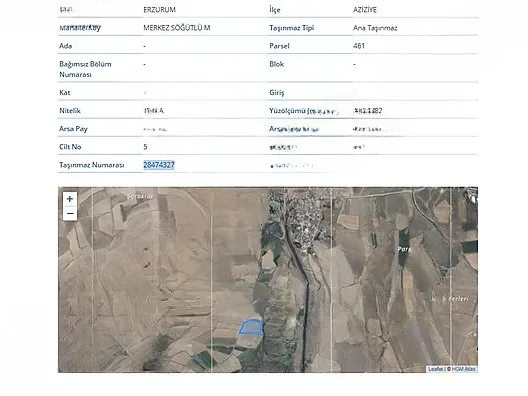The width and height of the screenshot is (528, 396).
Task: Click the Nitelik label
Action: point(70,110)
